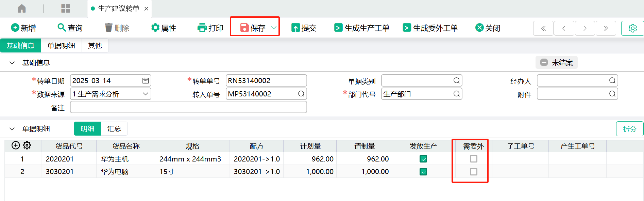644x201 pixels.
Task: Open the 数据来源 dropdown list
Action: (146, 94)
